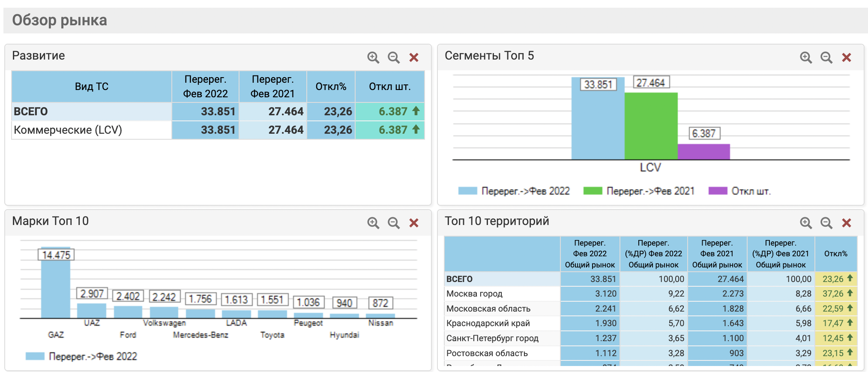The height and width of the screenshot is (372, 868).
Task: Zoom out on Марки Топ 10 chart
Action: click(x=393, y=223)
